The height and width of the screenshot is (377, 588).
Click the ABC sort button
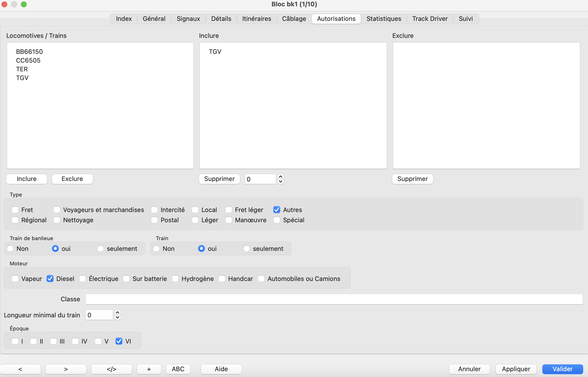178,369
